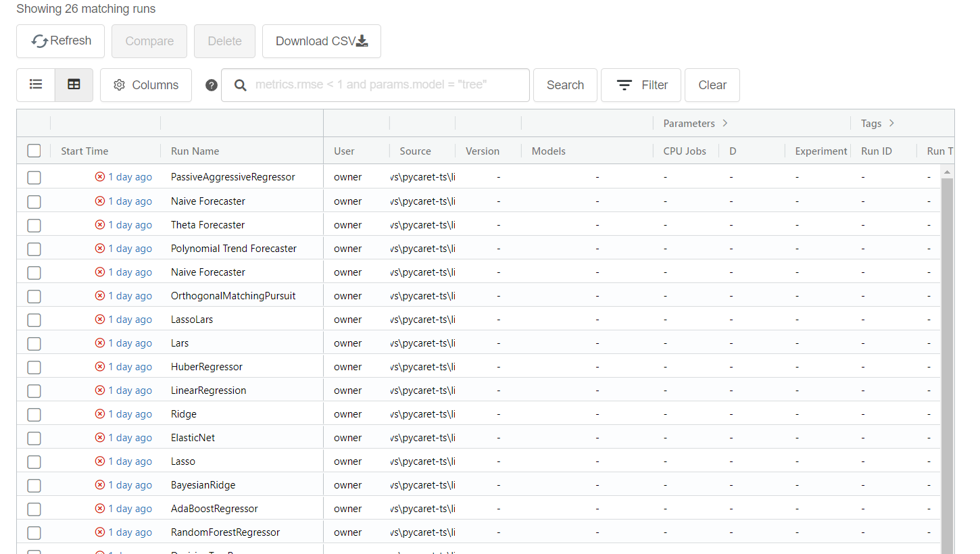This screenshot has width=980, height=554.
Task: Select the list view icon
Action: [35, 84]
